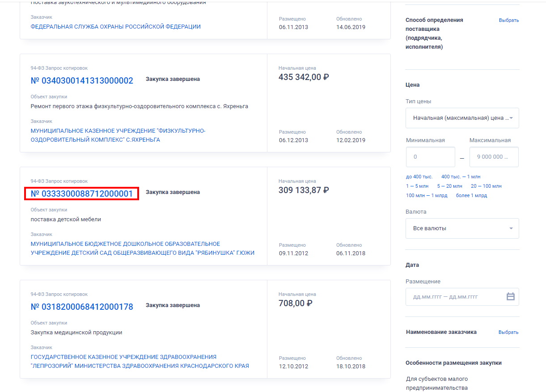Click the Минимальная price input field
The height and width of the screenshot is (392, 546).
(x=430, y=157)
